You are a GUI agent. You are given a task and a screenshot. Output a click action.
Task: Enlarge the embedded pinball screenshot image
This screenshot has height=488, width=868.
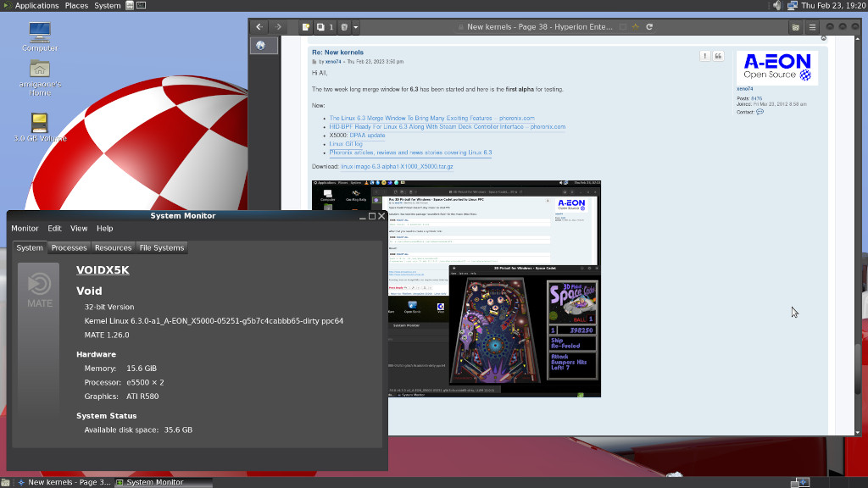coord(456,289)
